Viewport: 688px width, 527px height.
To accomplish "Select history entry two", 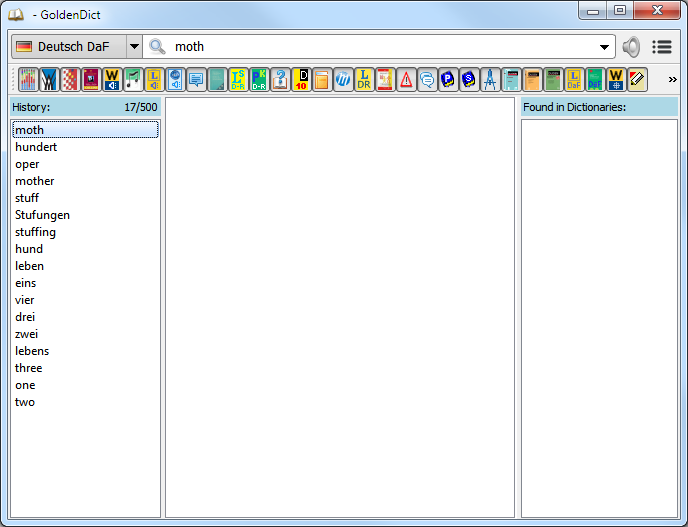I will [86, 402].
